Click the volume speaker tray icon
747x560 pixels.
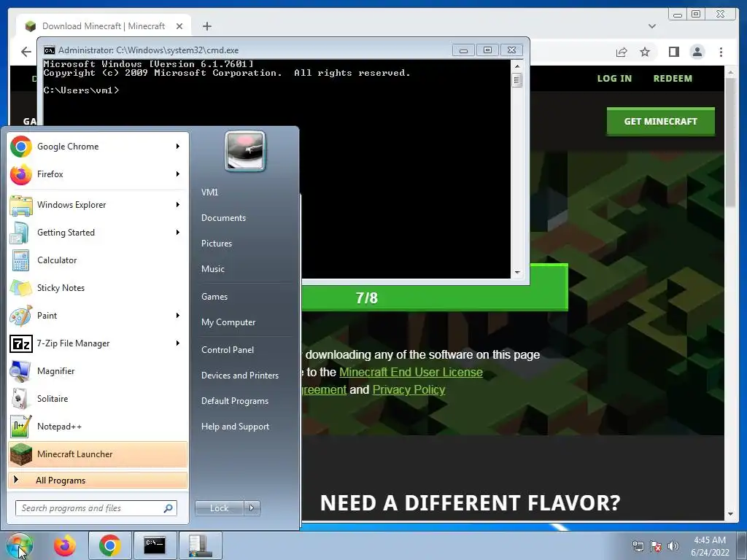pyautogui.click(x=673, y=546)
